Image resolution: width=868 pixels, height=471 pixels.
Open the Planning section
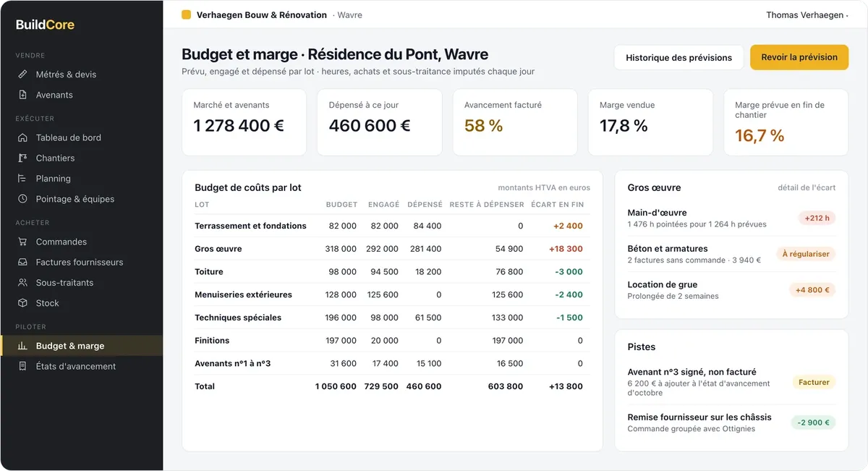pyautogui.click(x=82, y=178)
